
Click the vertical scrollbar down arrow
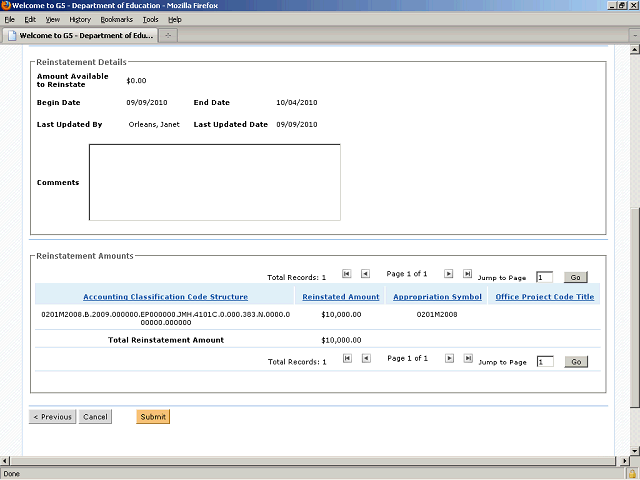634,451
